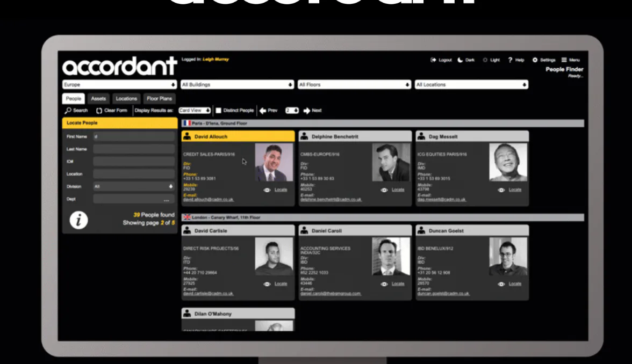Click the logged in name Leigh Murray

(216, 59)
